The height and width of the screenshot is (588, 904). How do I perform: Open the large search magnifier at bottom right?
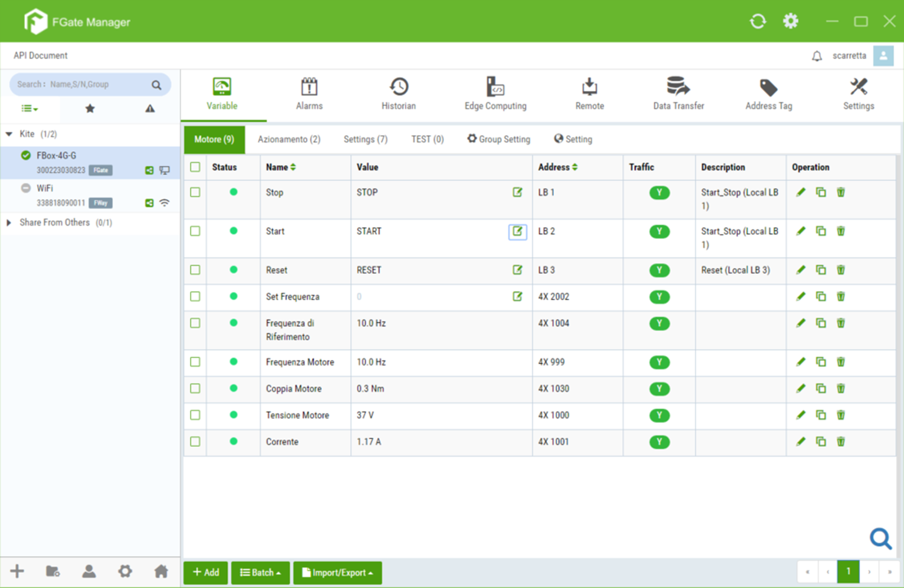point(880,538)
